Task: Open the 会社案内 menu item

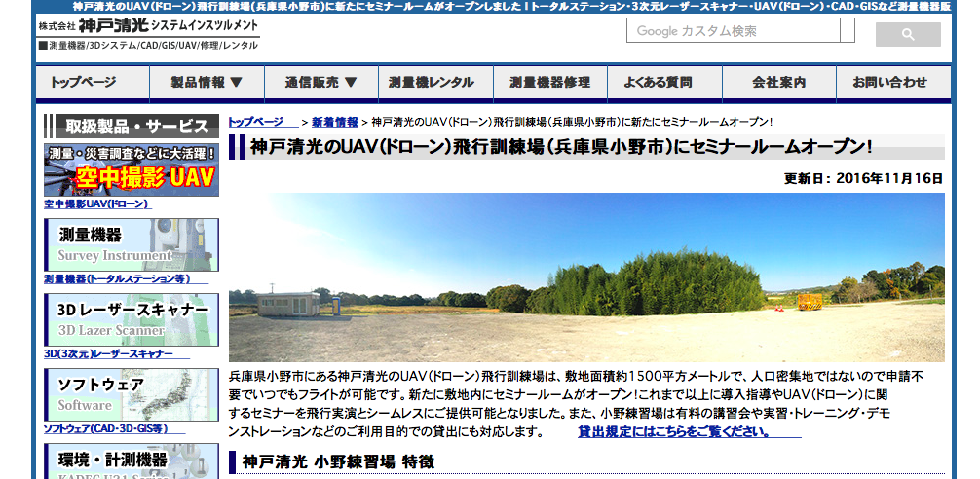Action: click(x=778, y=83)
